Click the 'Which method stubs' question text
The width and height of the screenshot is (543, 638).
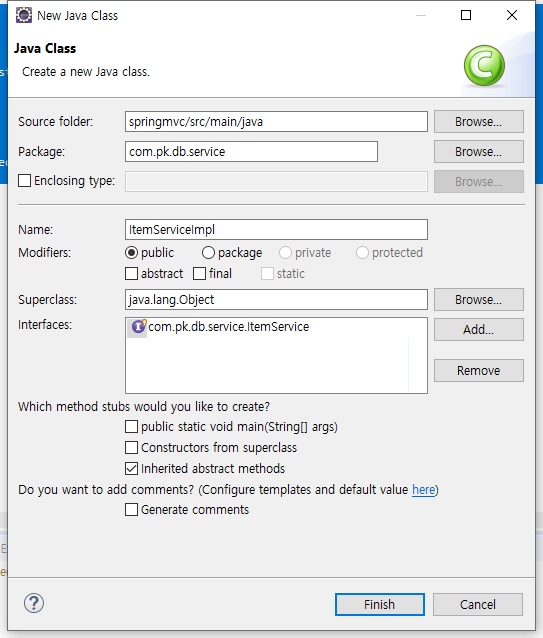[144, 406]
